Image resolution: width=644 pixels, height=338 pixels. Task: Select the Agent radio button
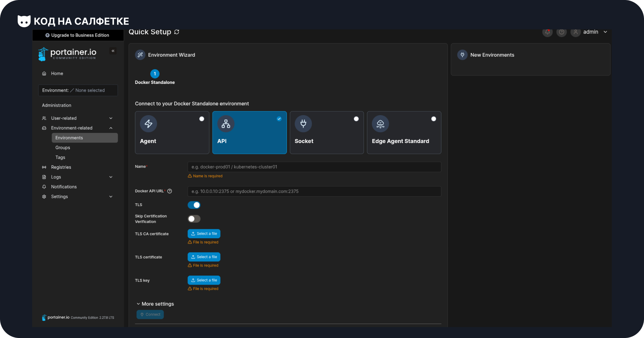point(202,119)
